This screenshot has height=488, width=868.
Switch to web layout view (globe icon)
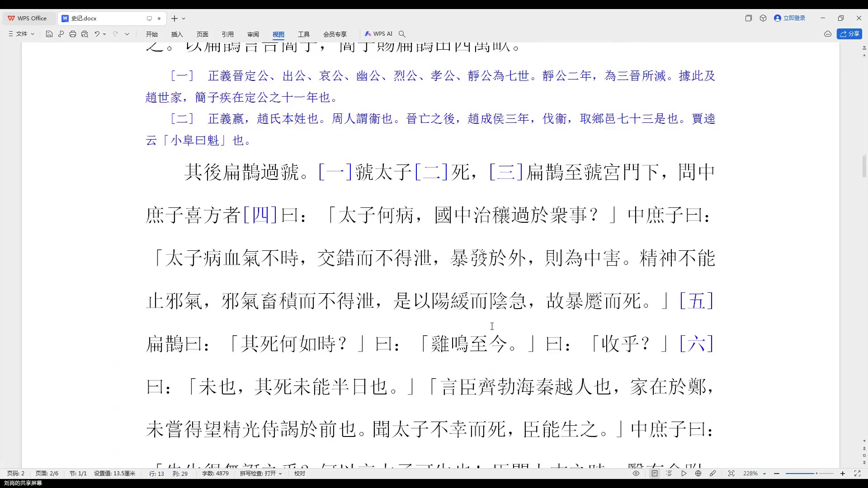pyautogui.click(x=698, y=474)
